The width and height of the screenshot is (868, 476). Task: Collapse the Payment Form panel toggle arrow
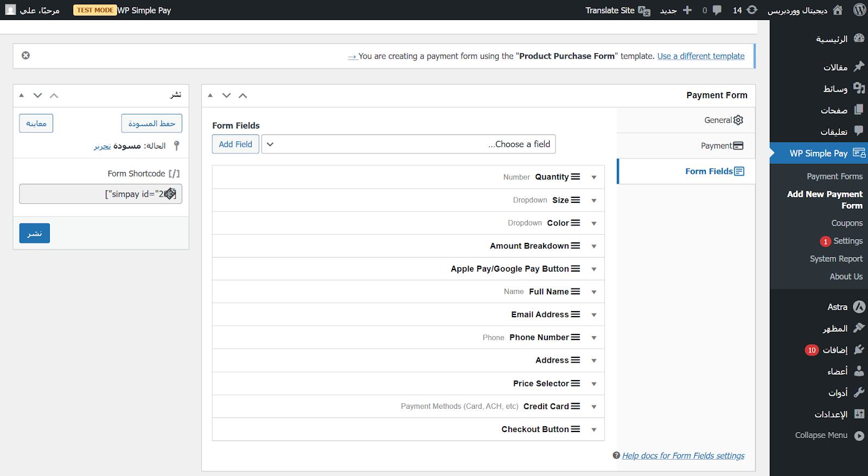tap(210, 95)
